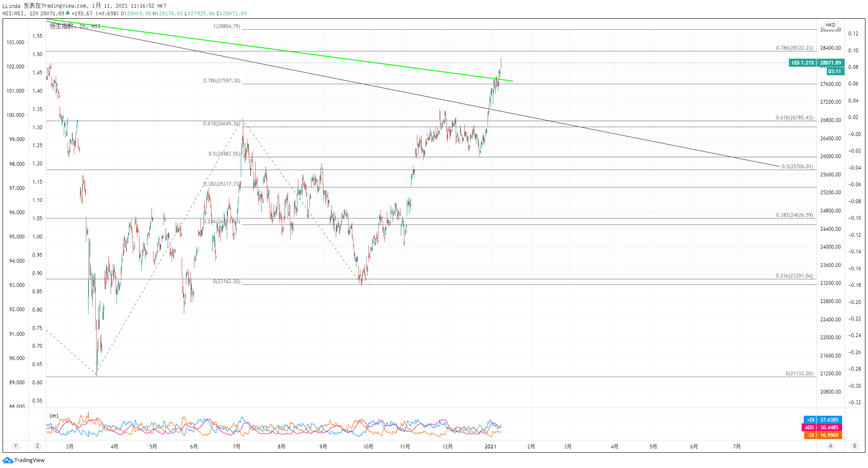Click the low value L:27925.86
The image size is (868, 468).
click(x=200, y=14)
